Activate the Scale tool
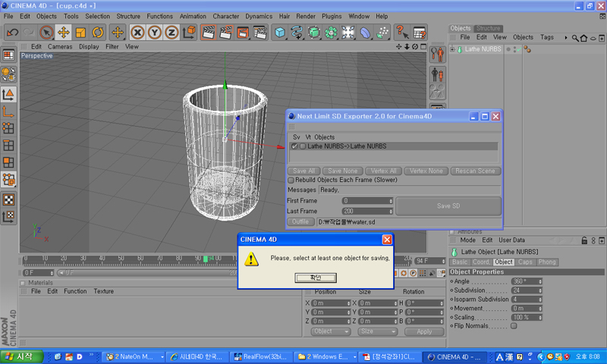Viewport: 607px width, 364px height. coord(80,33)
